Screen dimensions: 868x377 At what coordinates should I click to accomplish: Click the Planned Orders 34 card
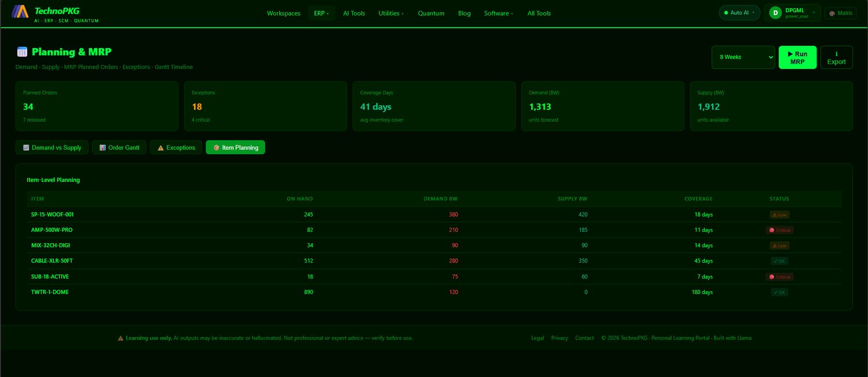click(x=97, y=106)
